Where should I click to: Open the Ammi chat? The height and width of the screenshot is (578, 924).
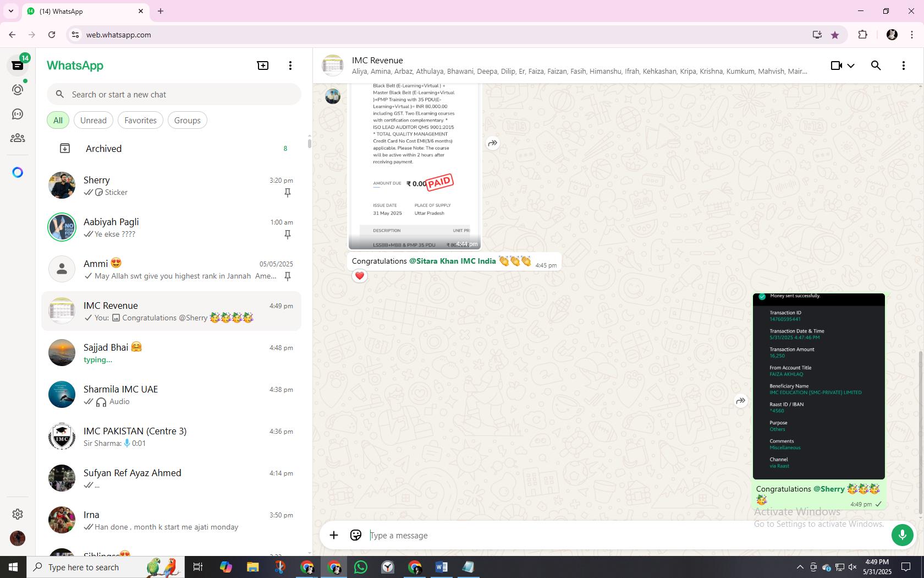coord(172,269)
